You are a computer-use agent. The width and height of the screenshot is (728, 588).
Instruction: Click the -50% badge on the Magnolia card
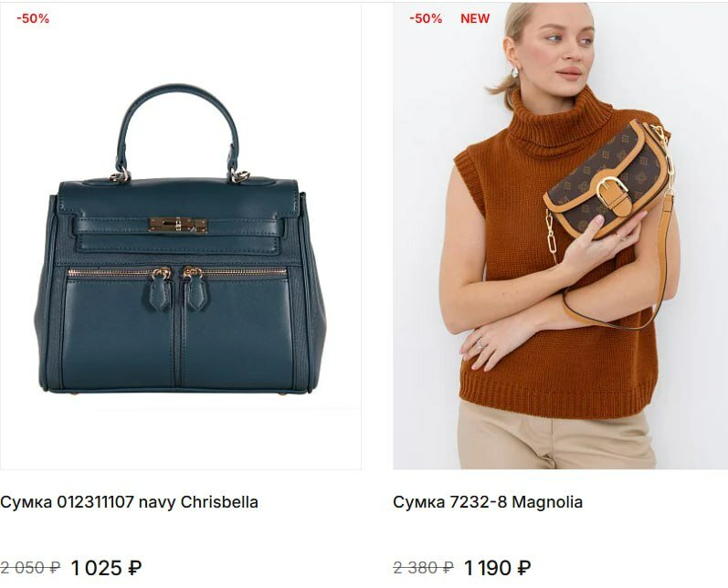click(x=426, y=18)
